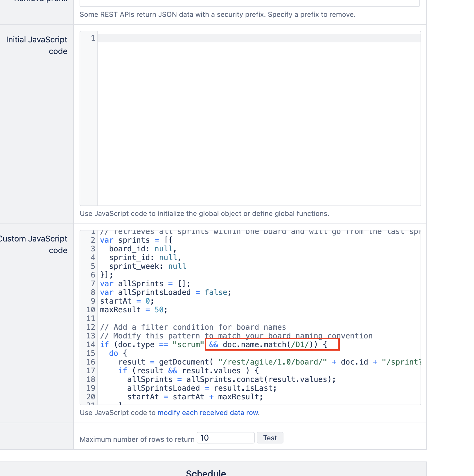Click the "startAt = 0;" code line

(127, 301)
